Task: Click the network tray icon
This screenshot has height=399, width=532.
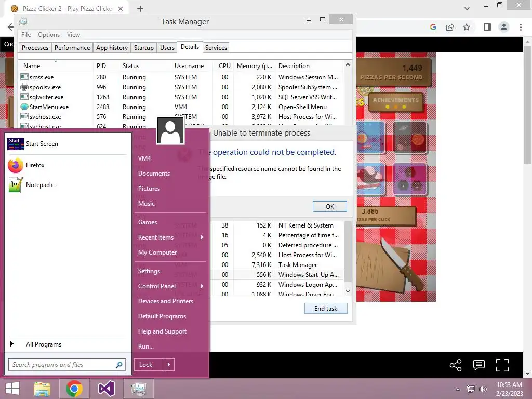Action: (x=471, y=389)
